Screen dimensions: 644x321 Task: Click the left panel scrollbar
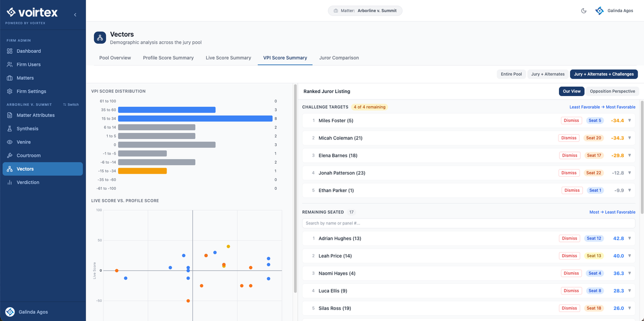[x=295, y=189]
